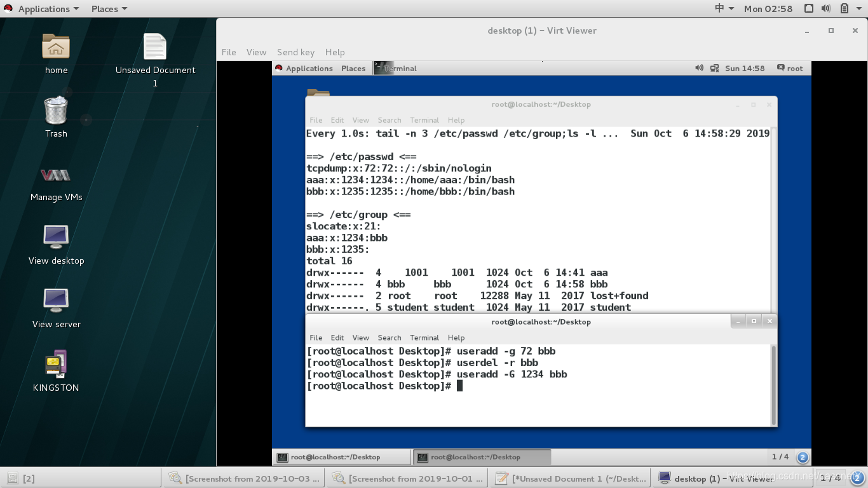Open File menu in the upper terminal
Image resolution: width=868 pixels, height=488 pixels.
[316, 120]
